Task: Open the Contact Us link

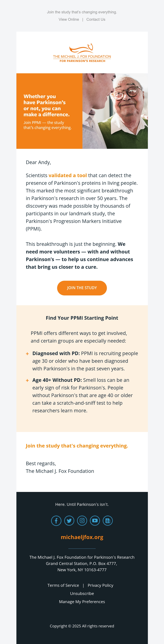Action: click(96, 19)
